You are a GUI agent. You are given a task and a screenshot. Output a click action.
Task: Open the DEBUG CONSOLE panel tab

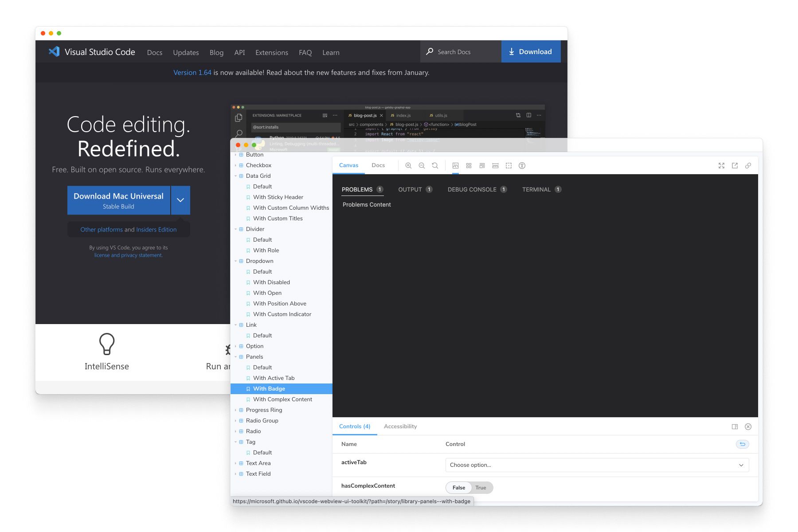click(x=477, y=189)
